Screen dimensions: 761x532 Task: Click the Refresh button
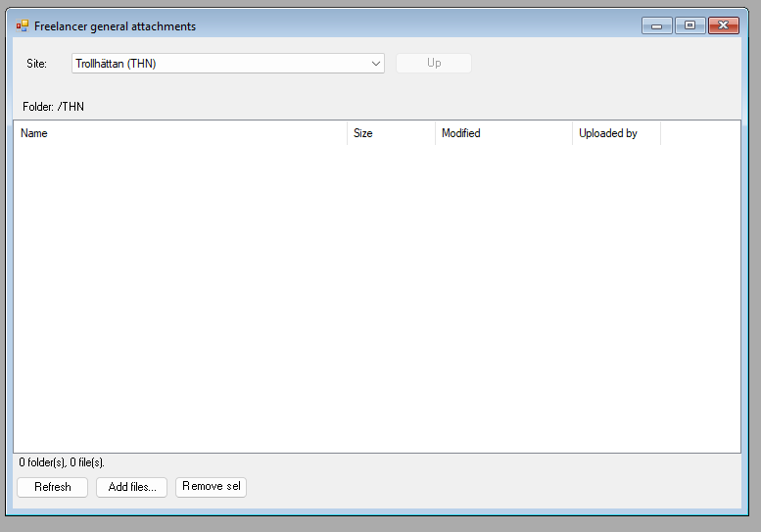(x=53, y=487)
